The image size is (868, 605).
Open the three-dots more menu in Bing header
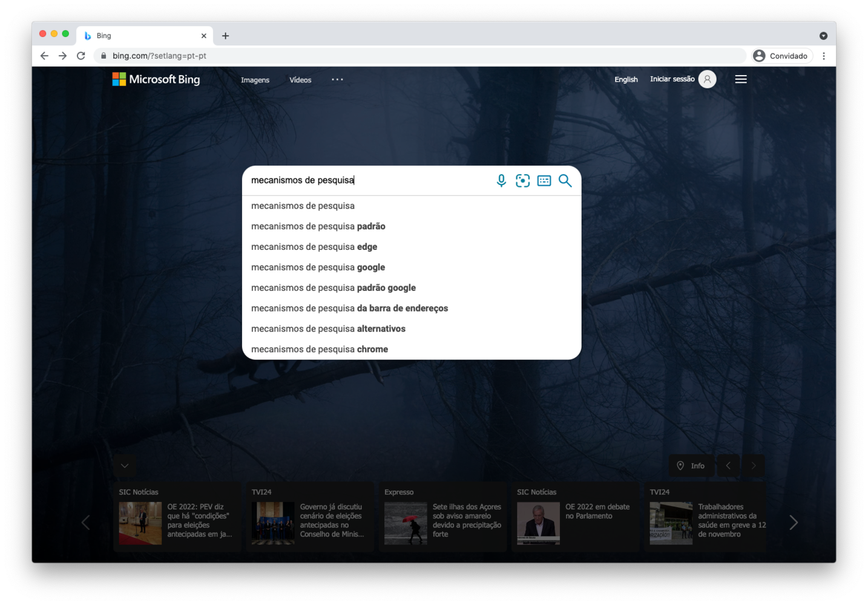pyautogui.click(x=337, y=79)
